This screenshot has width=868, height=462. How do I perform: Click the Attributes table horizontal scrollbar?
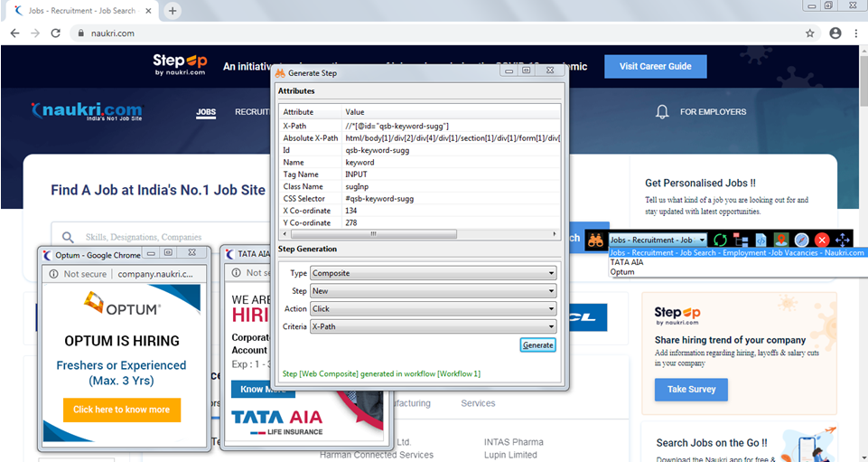click(x=374, y=234)
